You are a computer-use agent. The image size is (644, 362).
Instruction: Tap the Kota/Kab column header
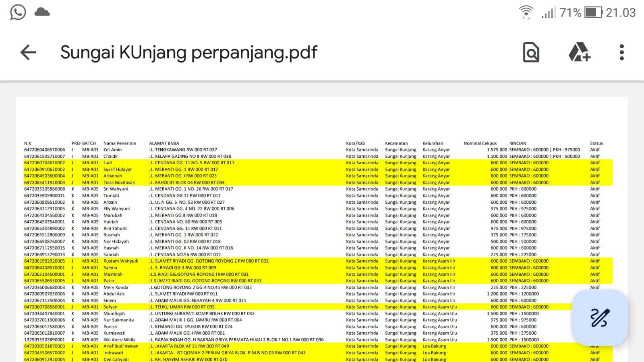pyautogui.click(x=355, y=143)
